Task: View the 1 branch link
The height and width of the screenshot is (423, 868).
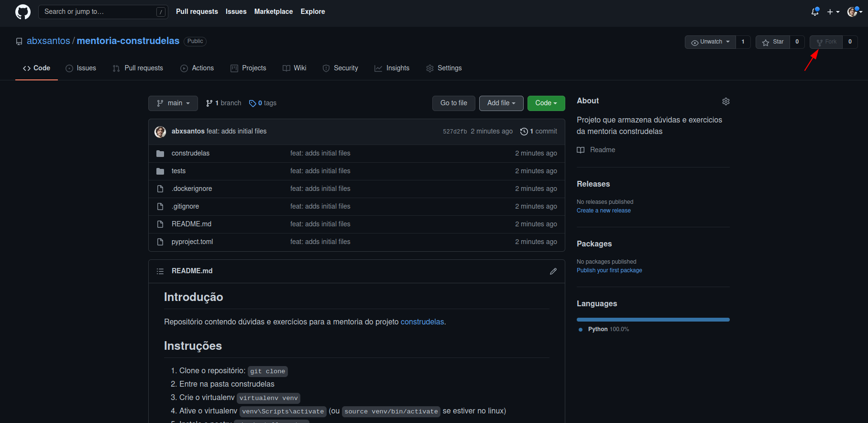Action: click(x=223, y=103)
